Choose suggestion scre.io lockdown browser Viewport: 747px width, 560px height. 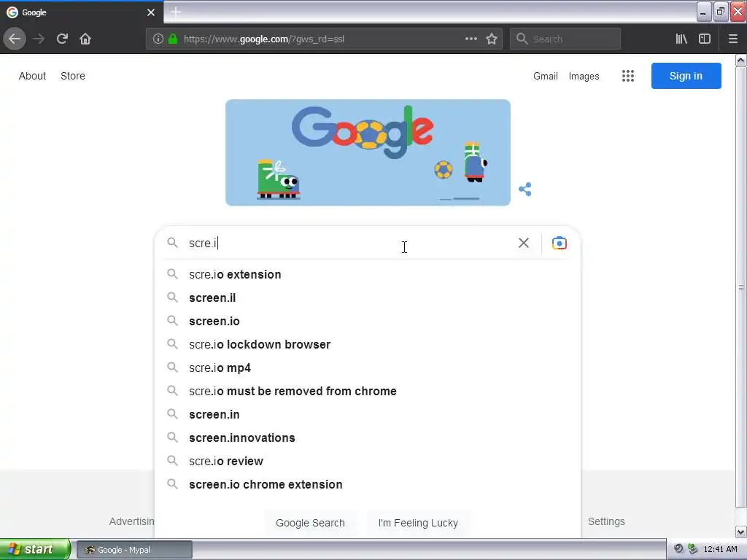pos(368,344)
